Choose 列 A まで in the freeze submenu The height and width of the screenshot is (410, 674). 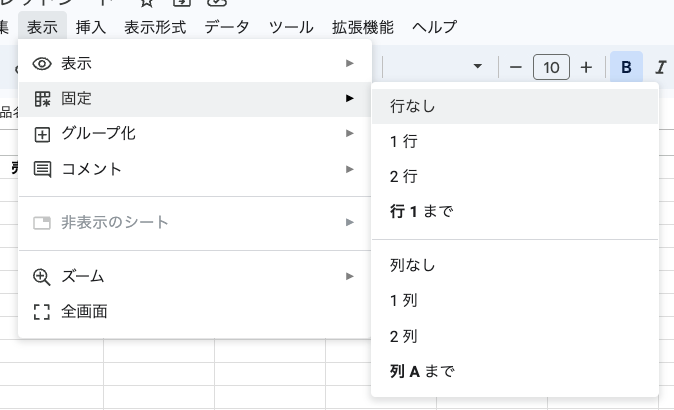coord(422,372)
